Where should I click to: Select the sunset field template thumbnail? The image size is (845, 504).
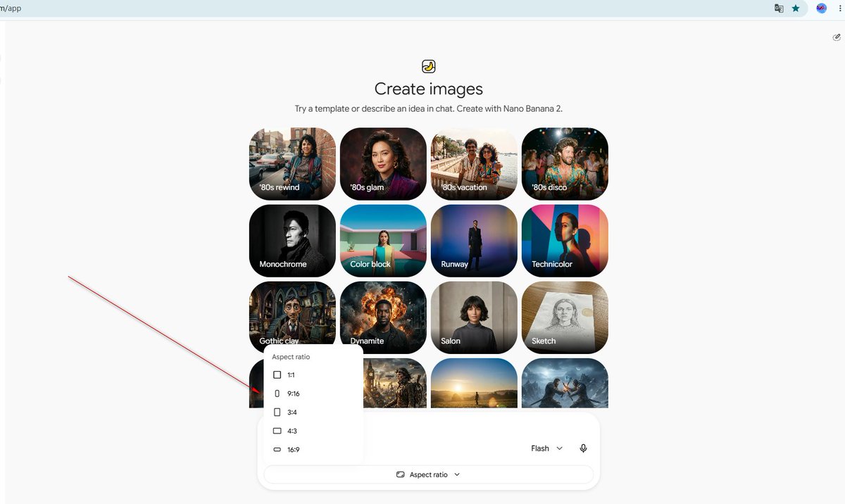474,383
